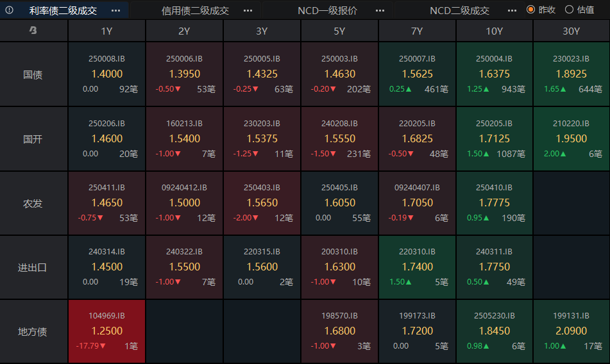Click the 1Y column header

click(106, 31)
